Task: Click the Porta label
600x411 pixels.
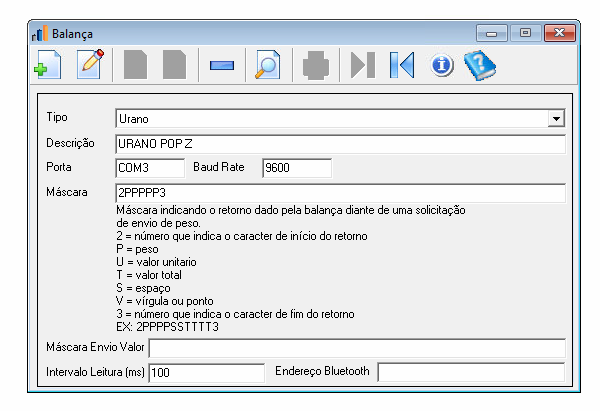Action: (59, 167)
